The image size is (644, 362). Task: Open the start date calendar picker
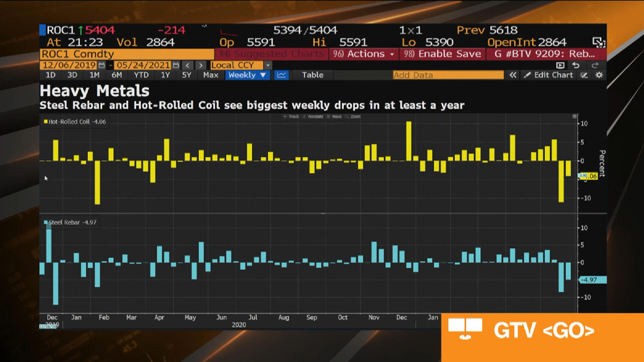tap(102, 65)
